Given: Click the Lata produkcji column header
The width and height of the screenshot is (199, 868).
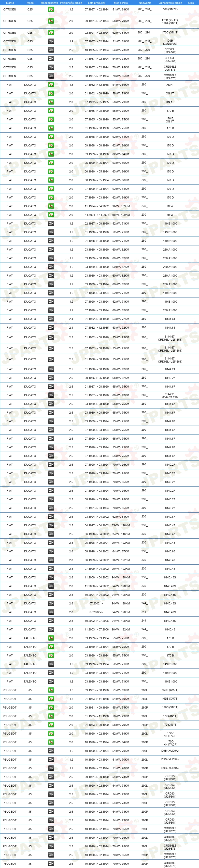Looking at the screenshot, I should click(96, 3).
